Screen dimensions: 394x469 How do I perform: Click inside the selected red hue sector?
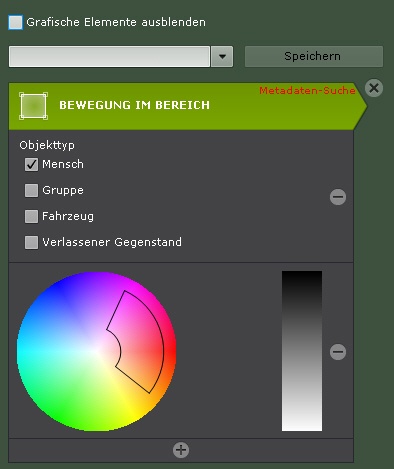pyautogui.click(x=142, y=343)
